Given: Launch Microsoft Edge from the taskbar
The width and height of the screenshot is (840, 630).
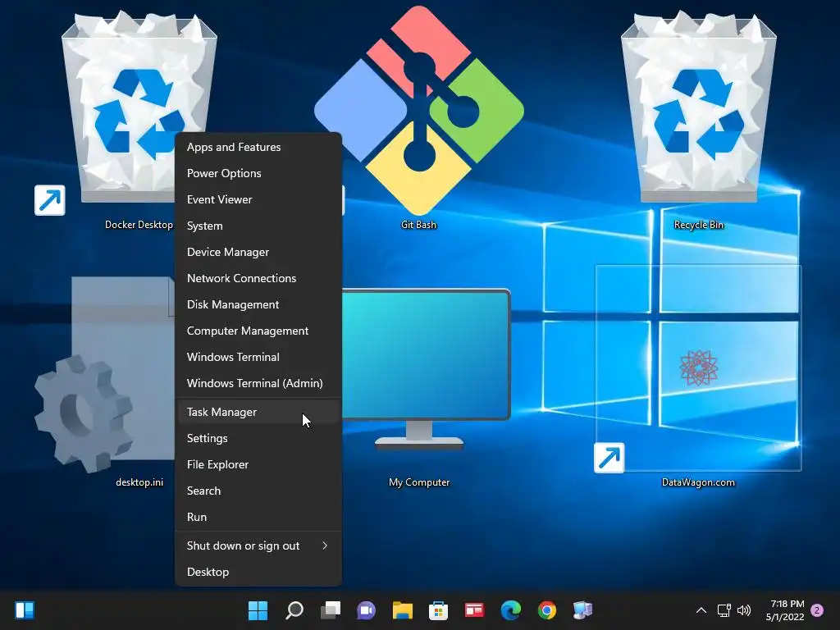Looking at the screenshot, I should tap(510, 610).
